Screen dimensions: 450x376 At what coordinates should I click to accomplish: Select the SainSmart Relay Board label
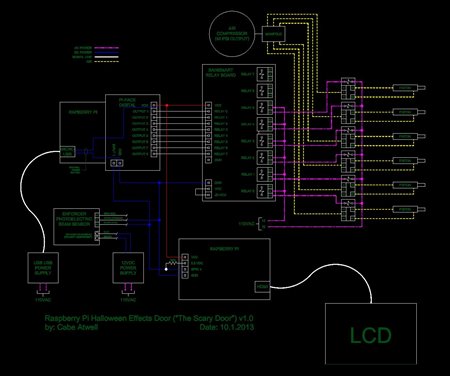(x=221, y=73)
